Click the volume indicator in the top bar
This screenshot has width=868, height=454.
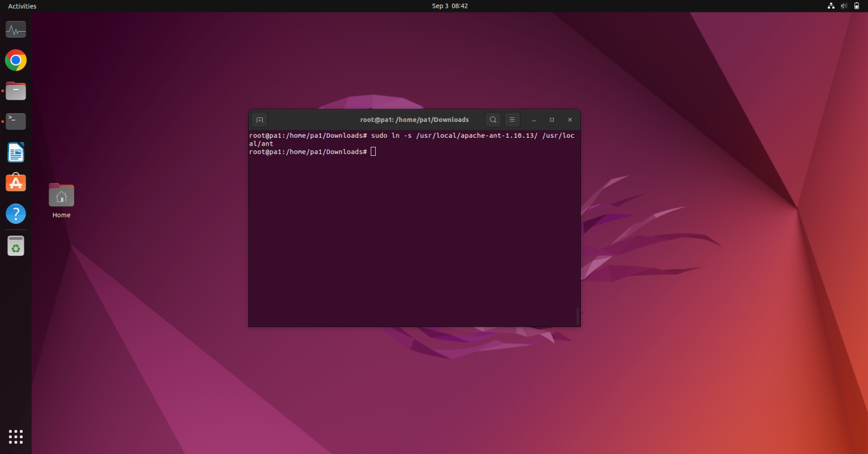pos(843,6)
